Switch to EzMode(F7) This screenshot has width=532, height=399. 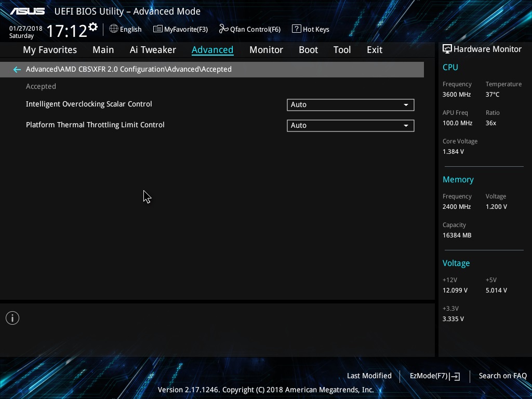[435, 376]
